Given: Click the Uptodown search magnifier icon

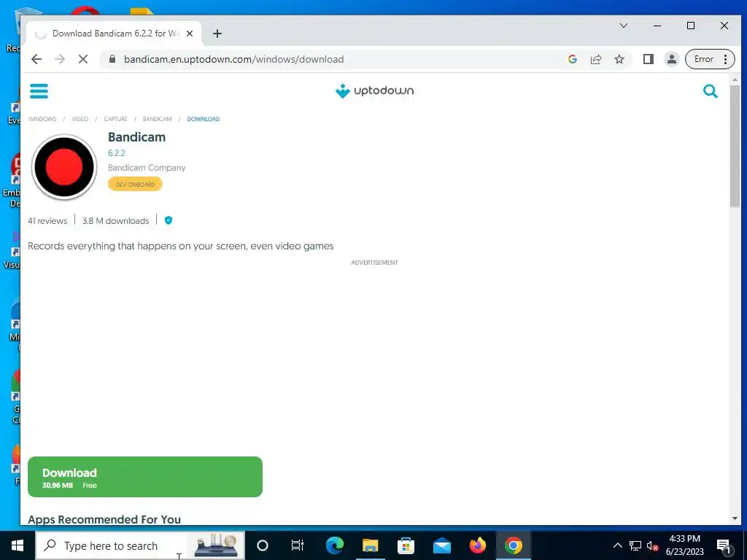Looking at the screenshot, I should coord(710,91).
